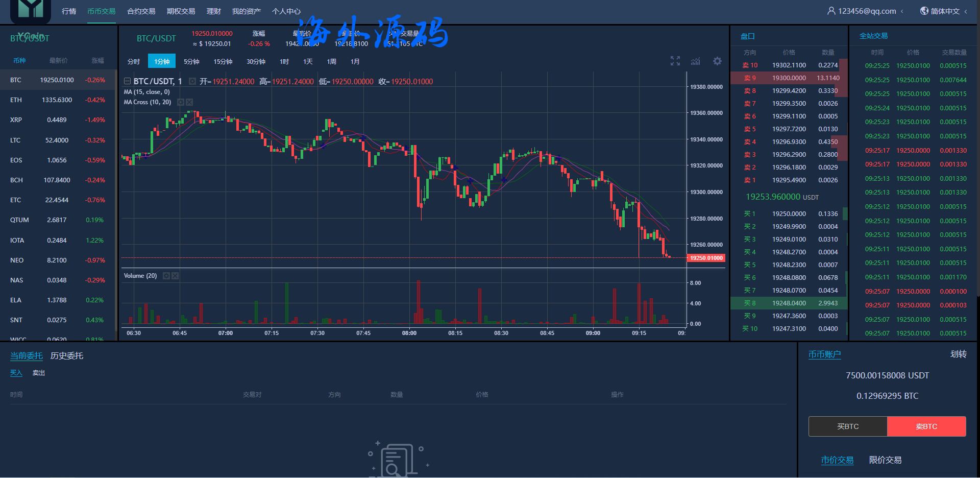The width and height of the screenshot is (980, 478).
Task: Switch to the 卖BTC sell toggle
Action: (926, 426)
